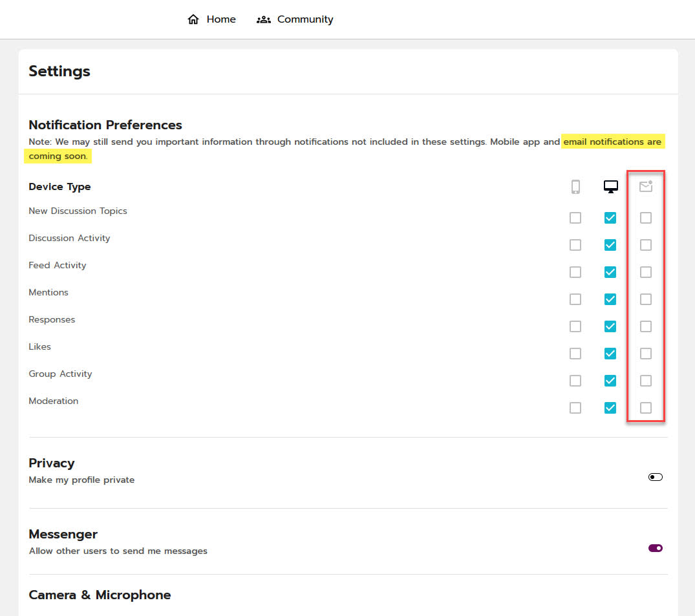
Task: Click 'Allow other users to send me messages' text
Action: tap(118, 551)
